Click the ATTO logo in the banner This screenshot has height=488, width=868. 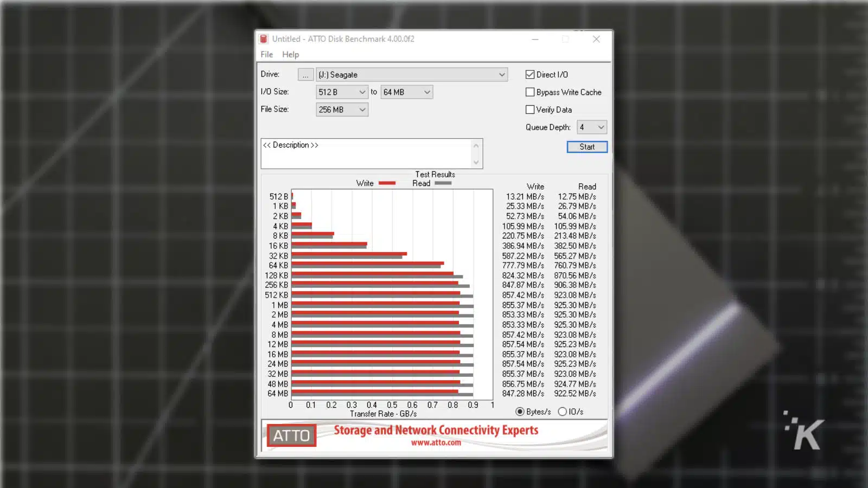291,435
